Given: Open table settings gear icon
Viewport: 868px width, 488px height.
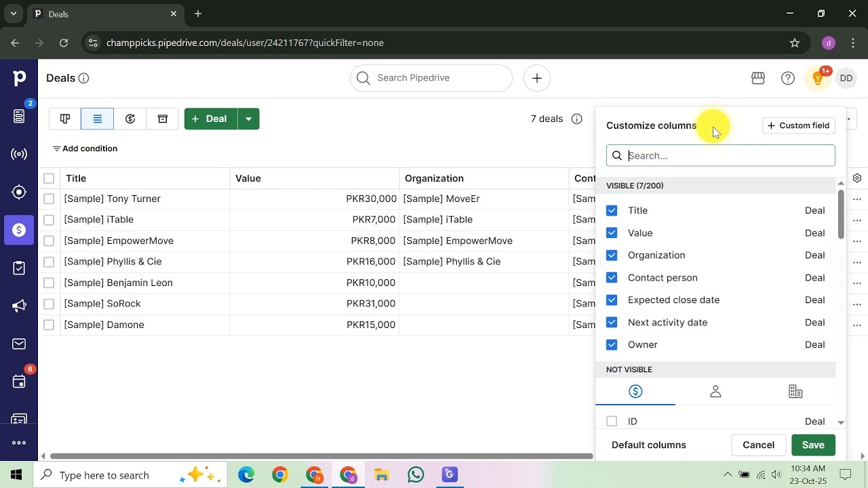Looking at the screenshot, I should (x=857, y=178).
